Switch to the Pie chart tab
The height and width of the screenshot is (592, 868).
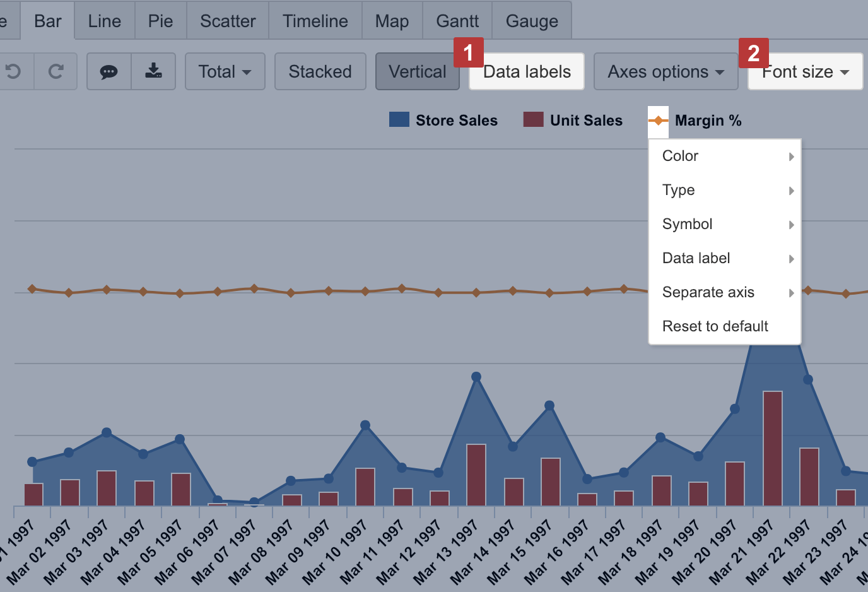pos(160,21)
